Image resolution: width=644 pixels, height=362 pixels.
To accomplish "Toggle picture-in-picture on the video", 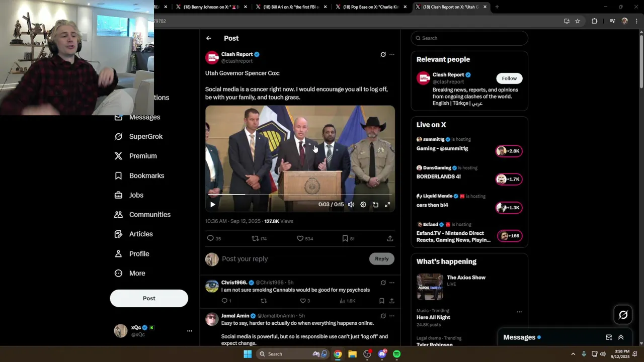I will 375,205.
